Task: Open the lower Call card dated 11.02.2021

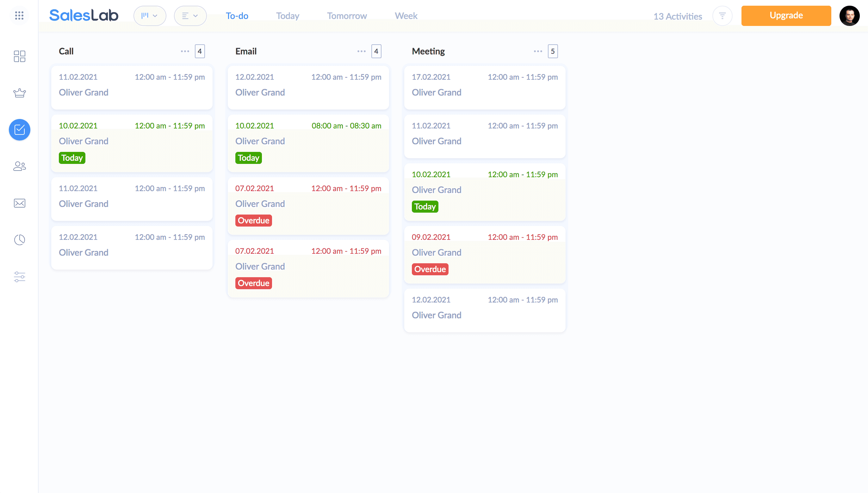Action: (x=132, y=199)
